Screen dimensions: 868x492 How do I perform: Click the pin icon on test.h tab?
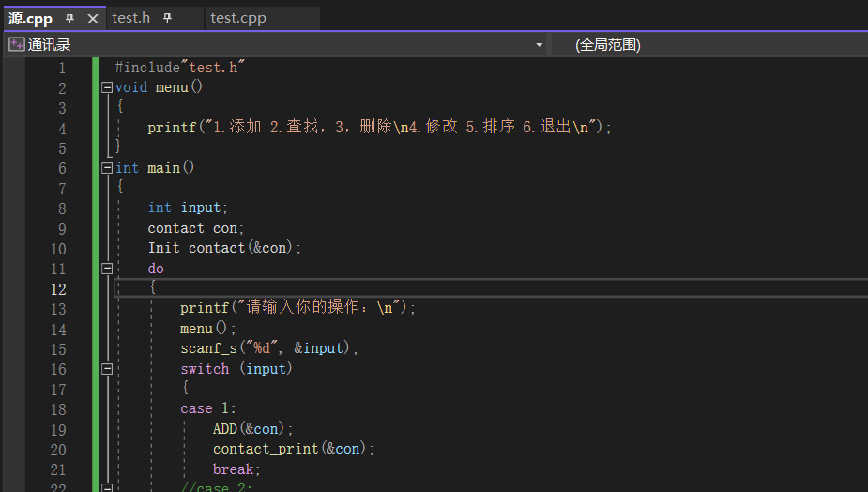tap(167, 18)
